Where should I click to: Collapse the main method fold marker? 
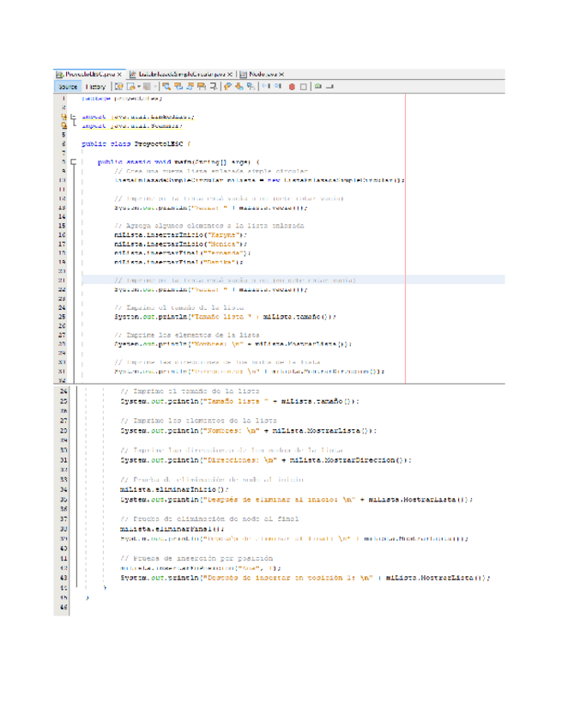74,161
